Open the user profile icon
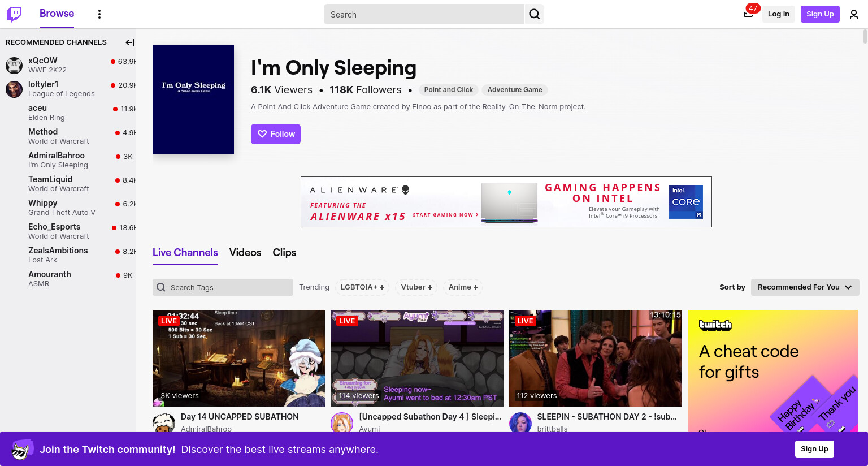The width and height of the screenshot is (868, 466). (x=854, y=14)
